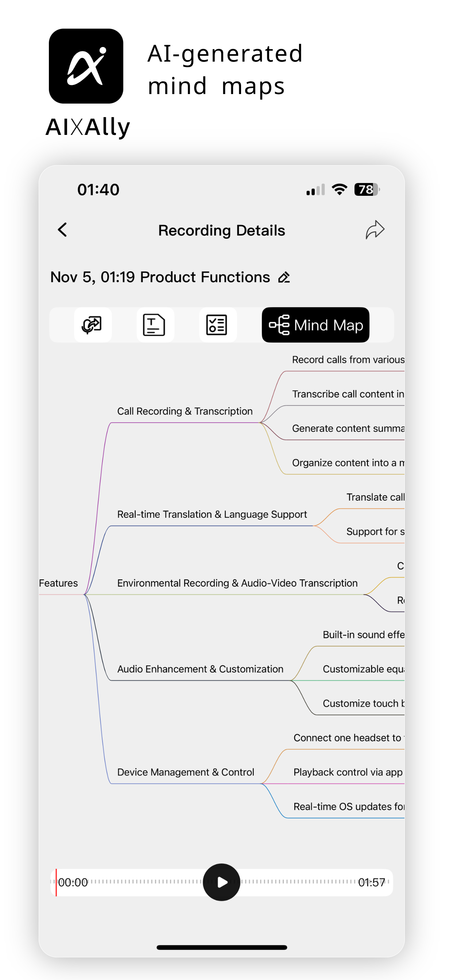Tap the back chevron on Recording Details
This screenshot has height=980, width=453.
62,230
